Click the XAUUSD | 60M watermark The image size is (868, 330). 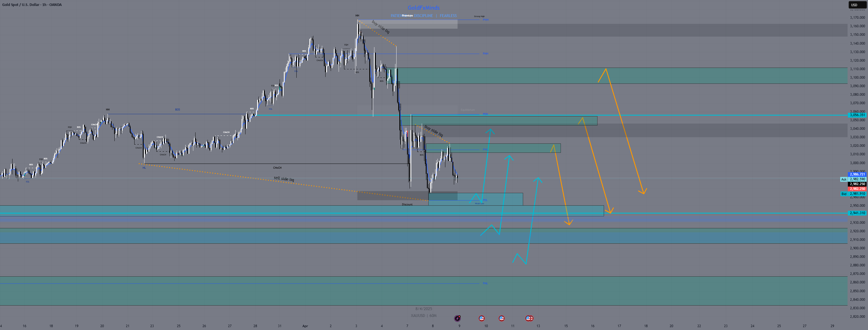click(x=423, y=316)
